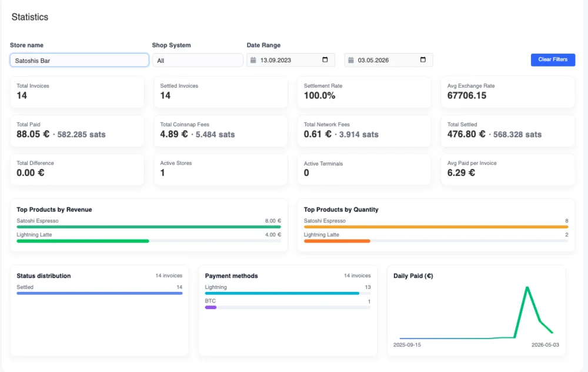Screen dimensions: 588x372
Task: Select the Settled Invoices card
Action: click(220, 92)
